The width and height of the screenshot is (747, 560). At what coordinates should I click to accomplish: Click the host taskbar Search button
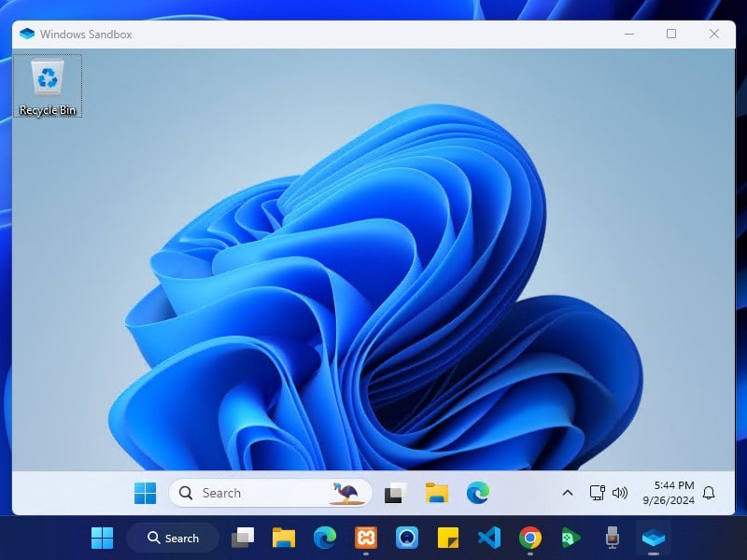(173, 538)
